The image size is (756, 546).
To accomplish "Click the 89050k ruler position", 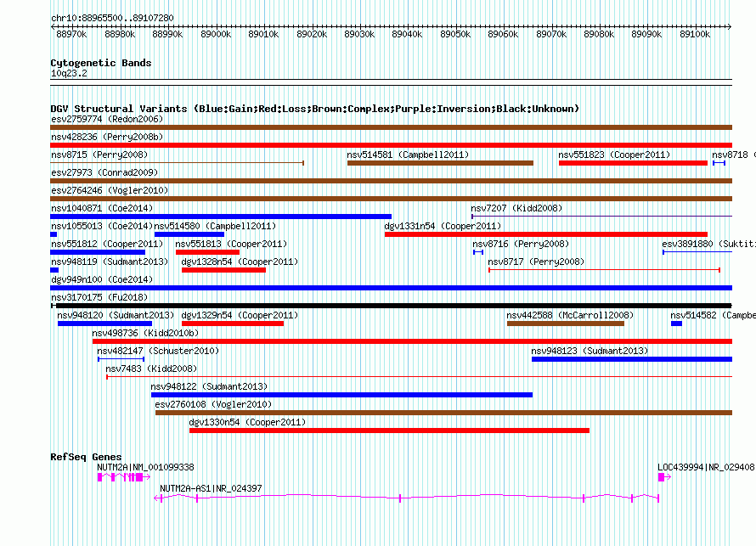I will [455, 34].
